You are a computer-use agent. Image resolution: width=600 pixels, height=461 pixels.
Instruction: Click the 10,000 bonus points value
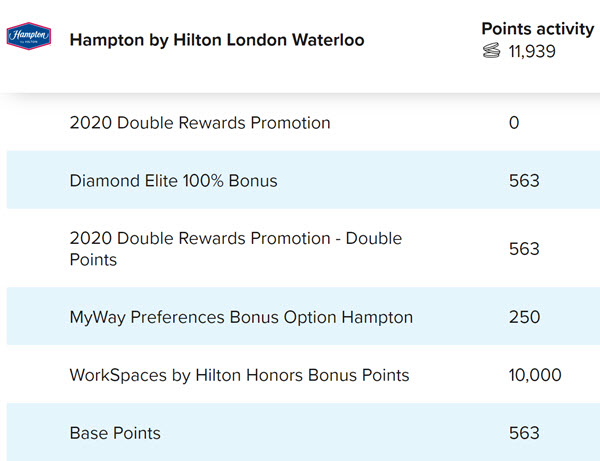pos(535,375)
